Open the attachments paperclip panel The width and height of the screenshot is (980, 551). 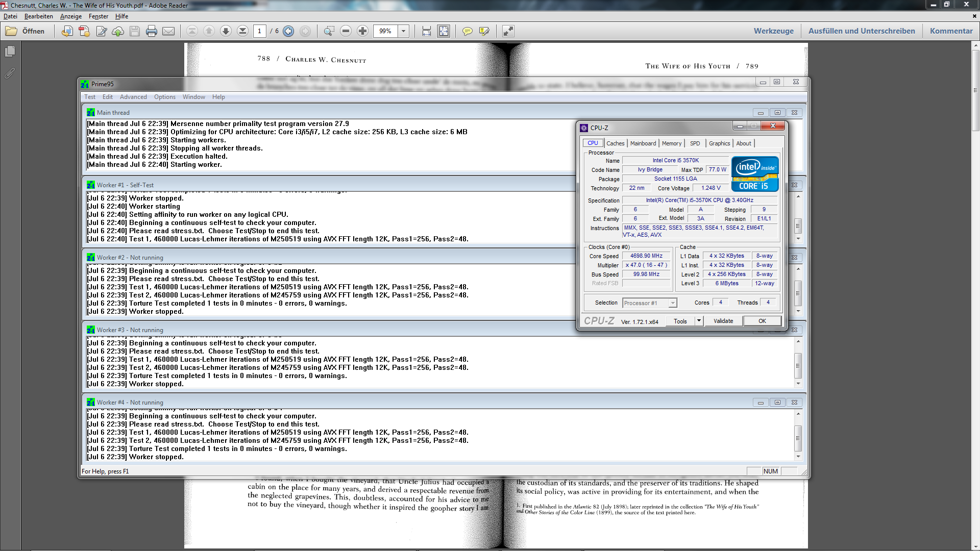pyautogui.click(x=10, y=73)
